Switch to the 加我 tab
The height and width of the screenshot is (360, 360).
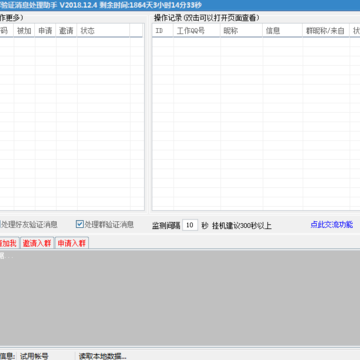[x=9, y=243]
